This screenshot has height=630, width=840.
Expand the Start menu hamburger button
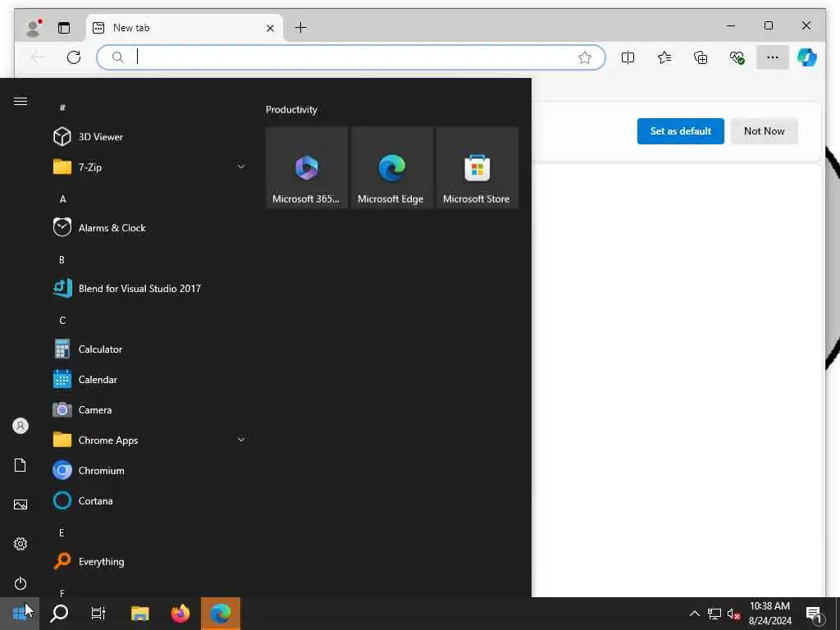click(21, 101)
